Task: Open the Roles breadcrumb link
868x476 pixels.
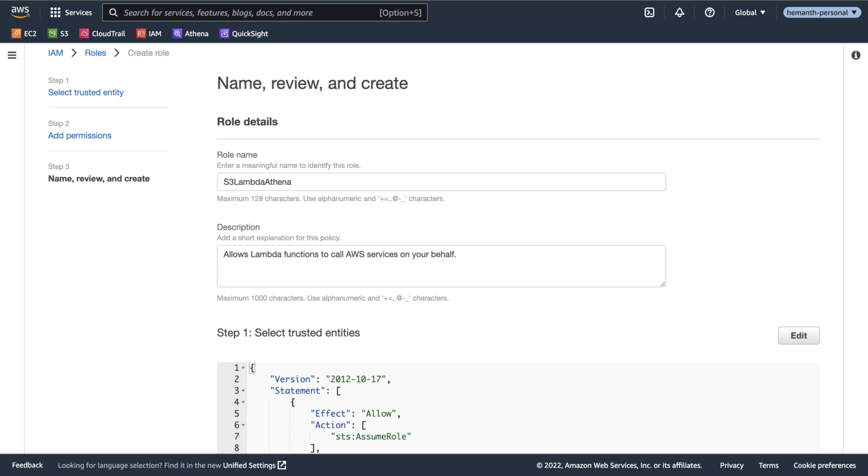Action: pos(95,53)
